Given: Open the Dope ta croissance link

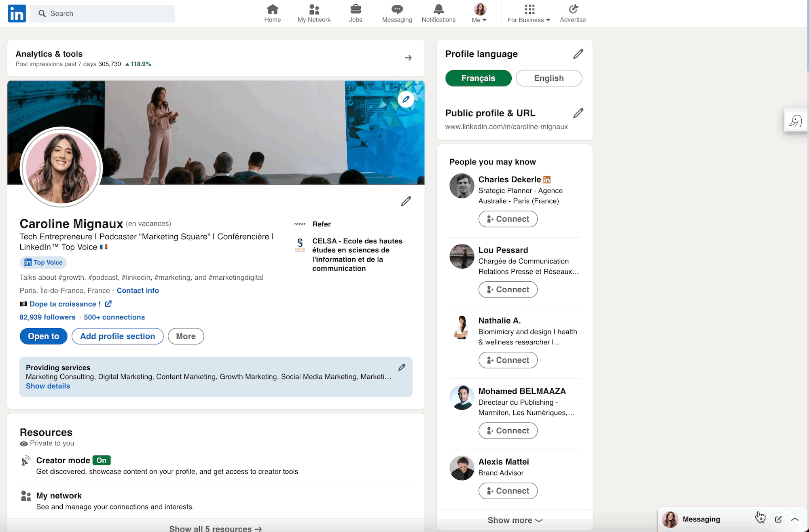Looking at the screenshot, I should 65,304.
